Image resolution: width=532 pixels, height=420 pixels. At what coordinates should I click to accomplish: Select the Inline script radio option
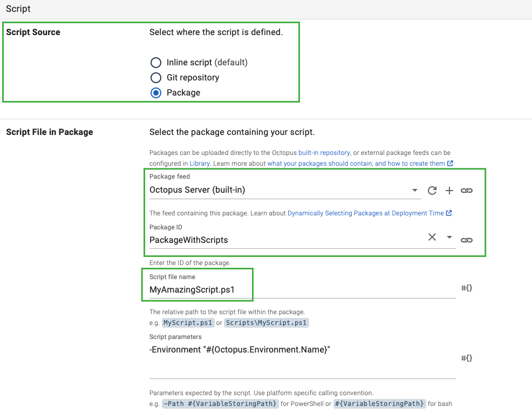tap(156, 63)
